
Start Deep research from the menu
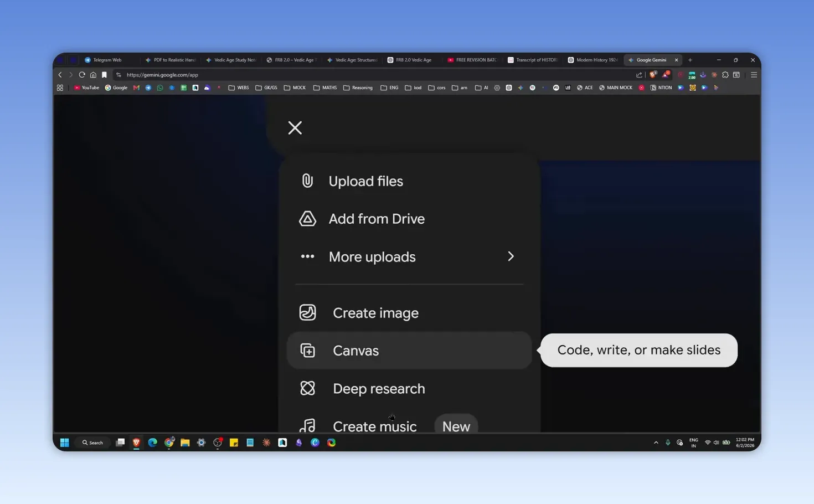click(409, 388)
